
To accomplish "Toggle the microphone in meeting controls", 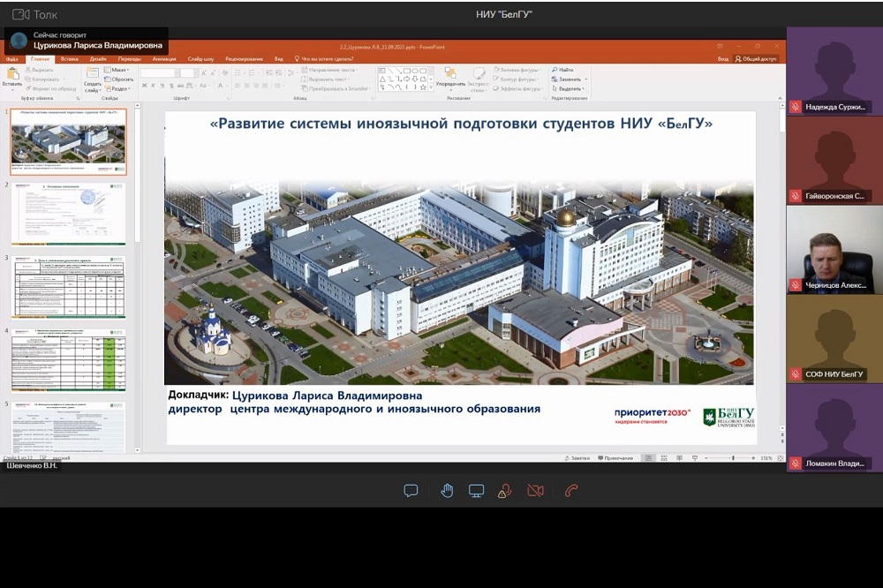I will [504, 491].
